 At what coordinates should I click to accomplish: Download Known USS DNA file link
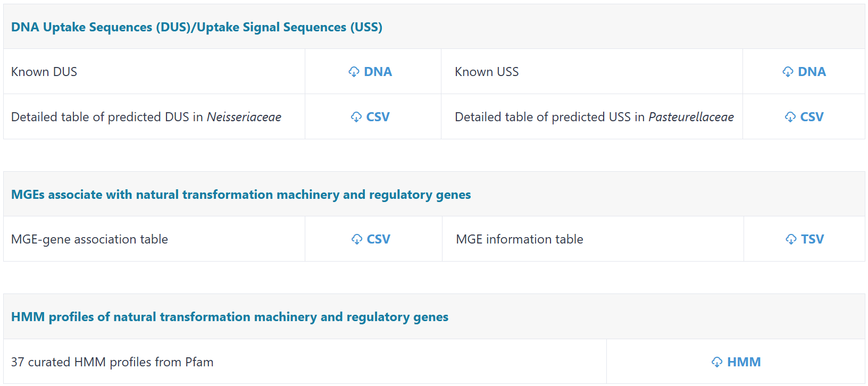click(x=812, y=72)
